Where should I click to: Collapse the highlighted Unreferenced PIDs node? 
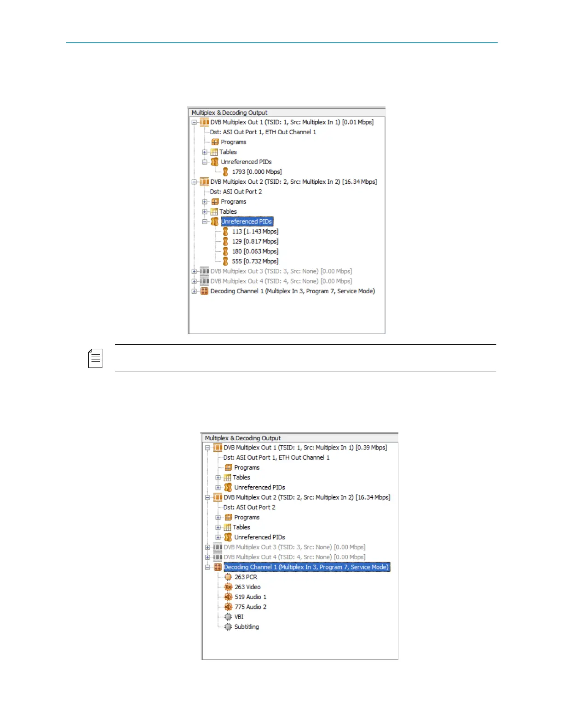(205, 222)
